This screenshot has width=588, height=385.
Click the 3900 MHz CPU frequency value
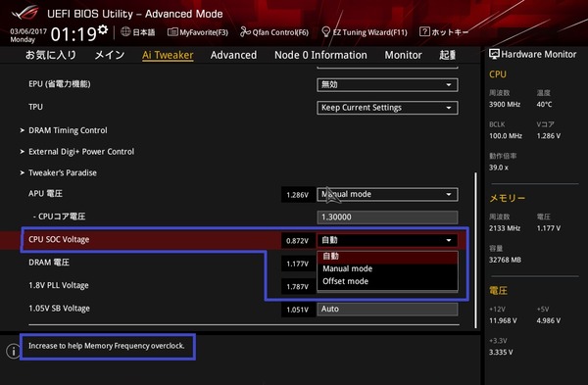(x=505, y=105)
